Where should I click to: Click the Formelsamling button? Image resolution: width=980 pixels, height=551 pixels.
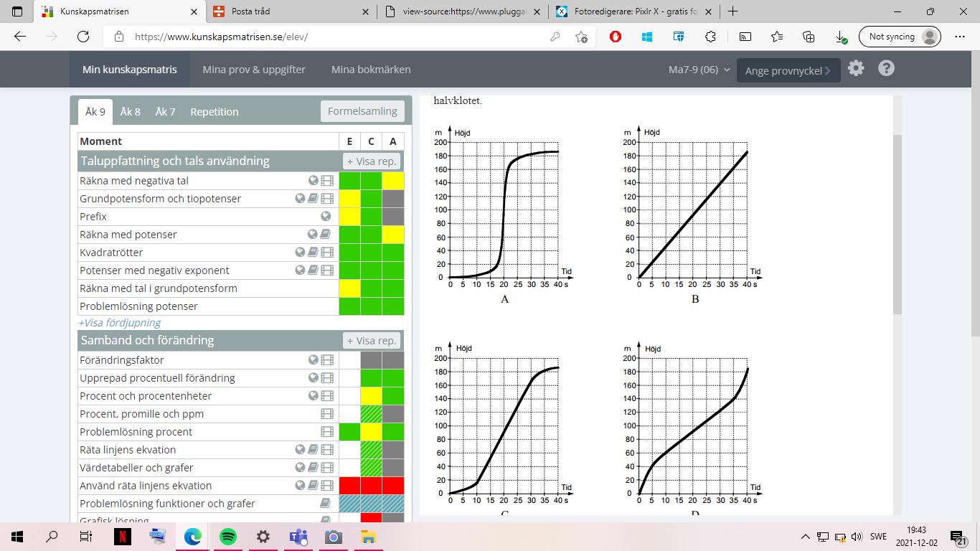tap(362, 111)
